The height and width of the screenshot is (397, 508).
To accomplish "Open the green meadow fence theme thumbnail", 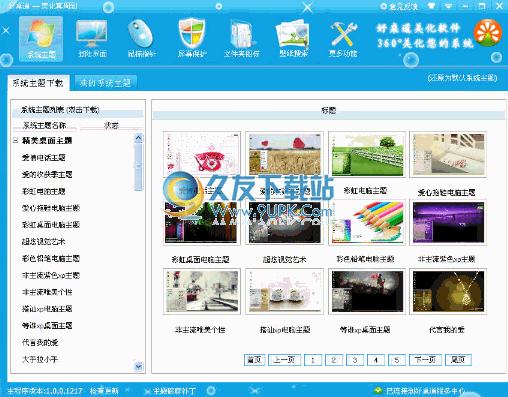I will 367,154.
